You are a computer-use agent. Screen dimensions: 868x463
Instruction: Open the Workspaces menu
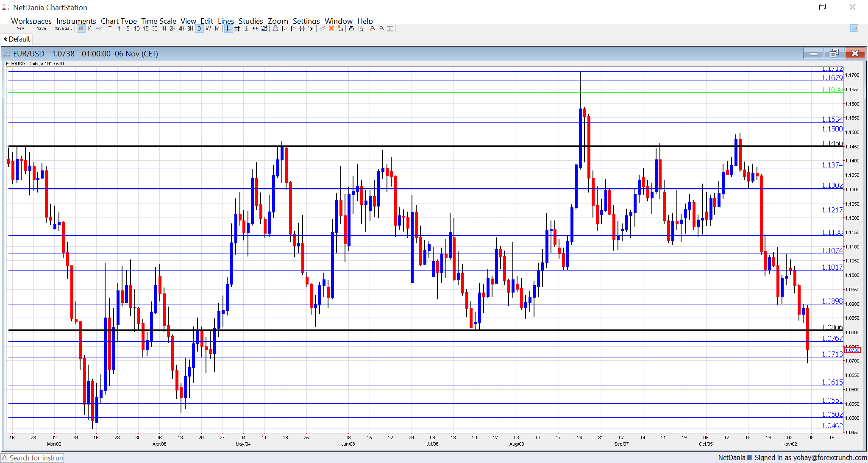31,21
